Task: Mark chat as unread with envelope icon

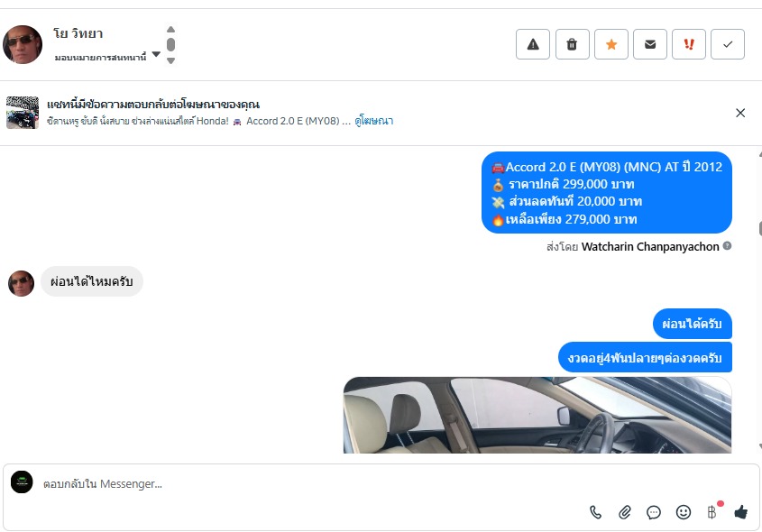Action: click(x=650, y=44)
